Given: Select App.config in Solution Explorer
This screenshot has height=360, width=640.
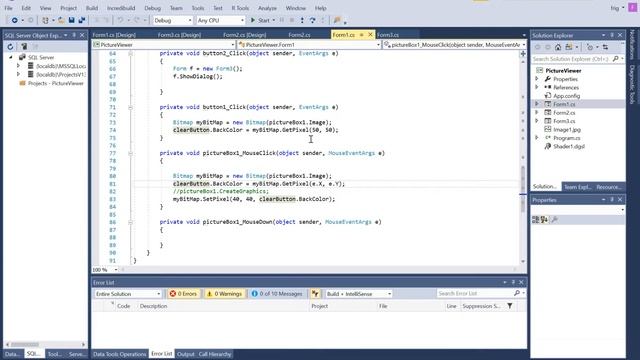Looking at the screenshot, I should [x=567, y=96].
